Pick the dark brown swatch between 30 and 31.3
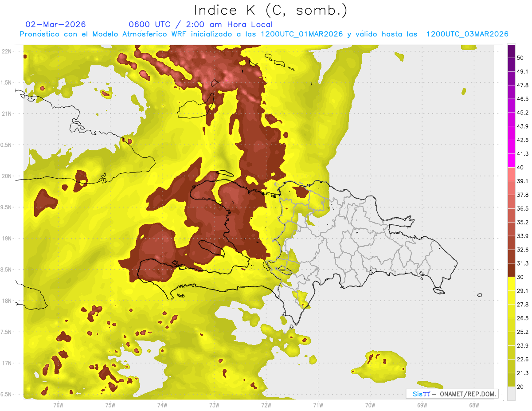The height and width of the screenshot is (411, 532). click(x=511, y=270)
